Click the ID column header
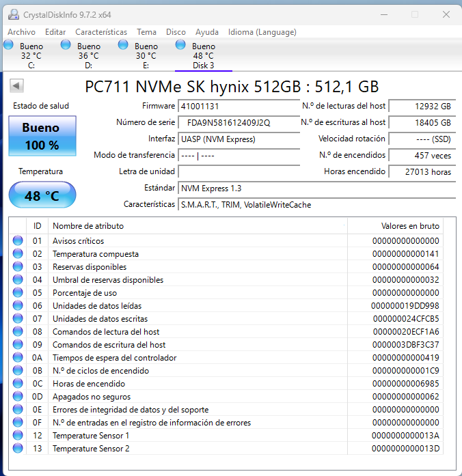The image size is (462, 476). pos(38,226)
